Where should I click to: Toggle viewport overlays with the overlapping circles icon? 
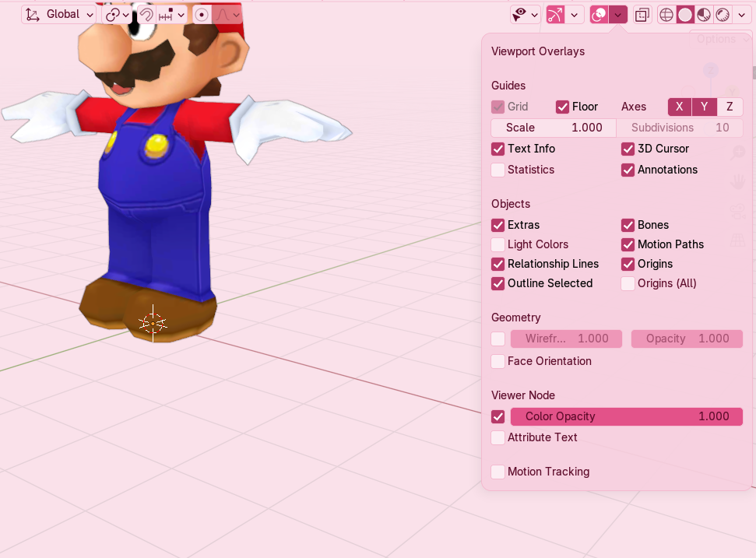(599, 15)
